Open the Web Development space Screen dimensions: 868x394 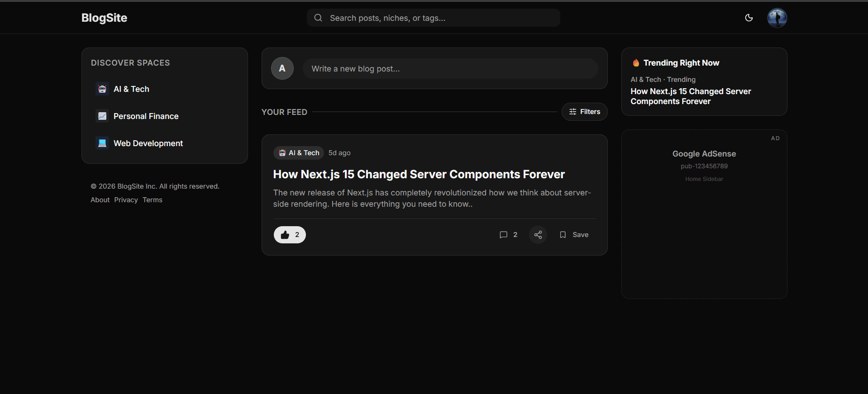(x=165, y=143)
